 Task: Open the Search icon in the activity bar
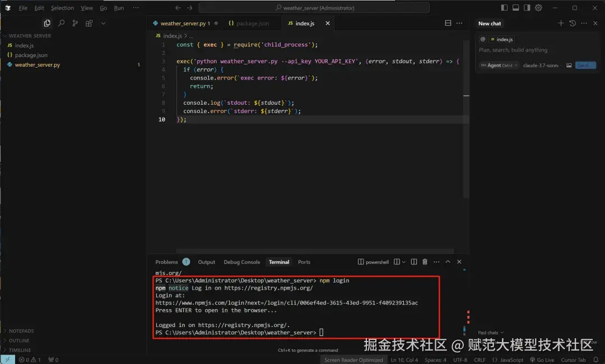pos(62,24)
